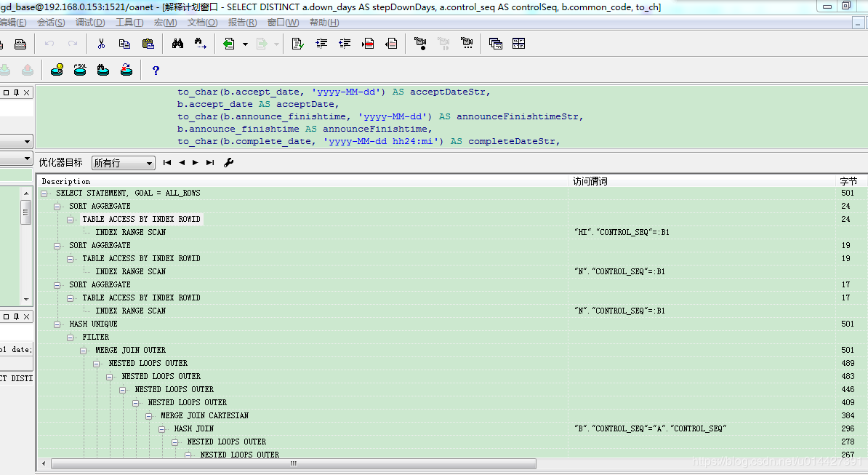This screenshot has height=475, width=868.
Task: Click the Print icon in toolbar
Action: point(20,44)
